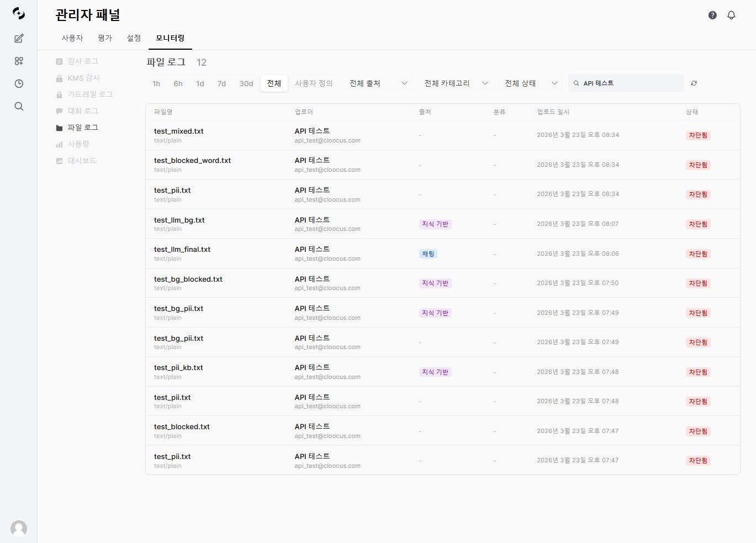This screenshot has height=543, width=756.
Task: Click the 출처 column header
Action: pos(425,112)
